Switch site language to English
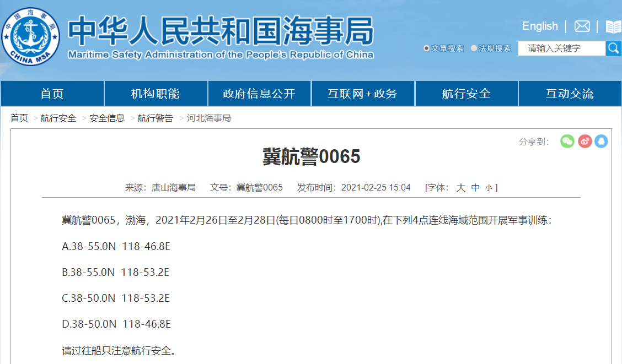 point(540,26)
